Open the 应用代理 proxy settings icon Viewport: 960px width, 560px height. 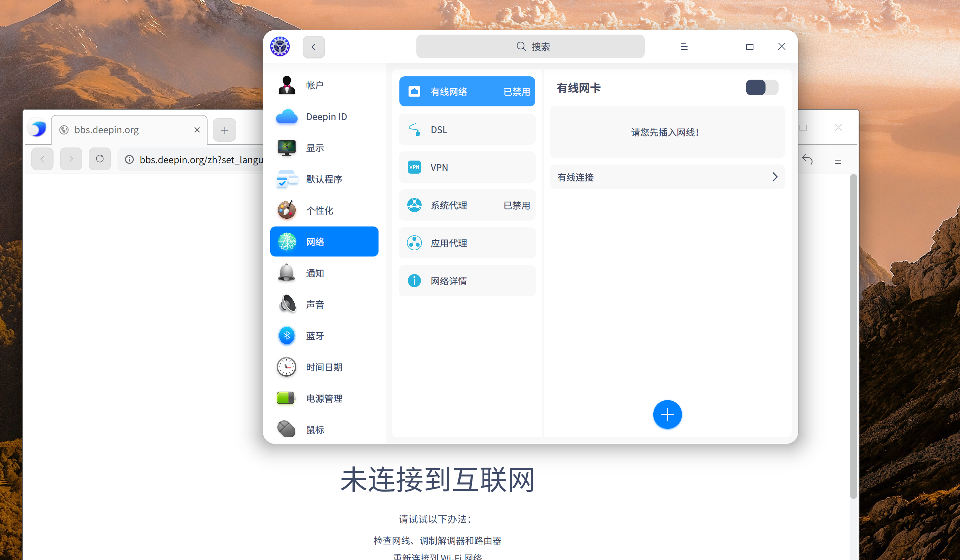click(414, 243)
